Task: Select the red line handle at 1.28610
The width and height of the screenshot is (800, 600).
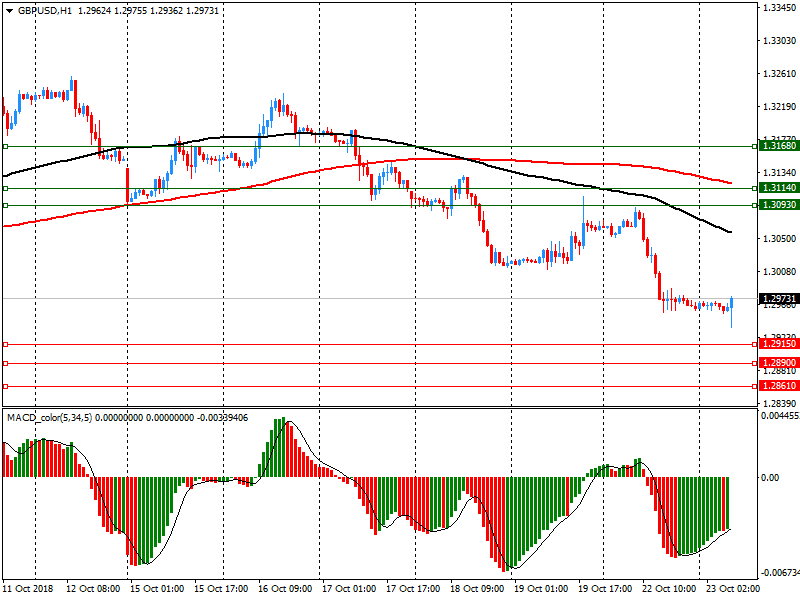Action: [x=5, y=386]
